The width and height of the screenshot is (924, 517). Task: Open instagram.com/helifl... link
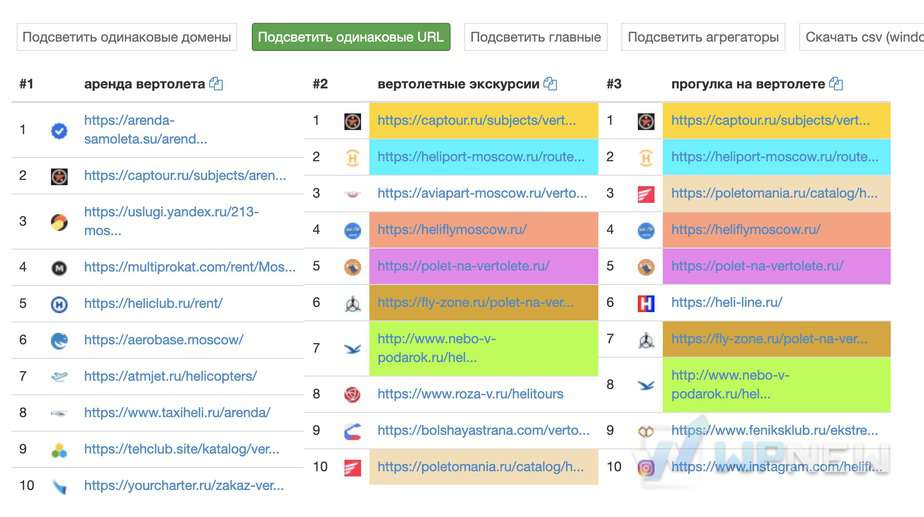click(x=777, y=467)
